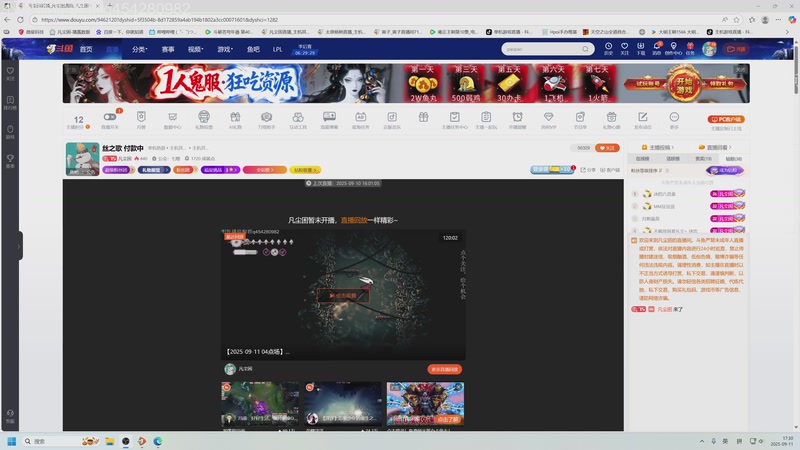Open the camera assistant tool icon

266,117
